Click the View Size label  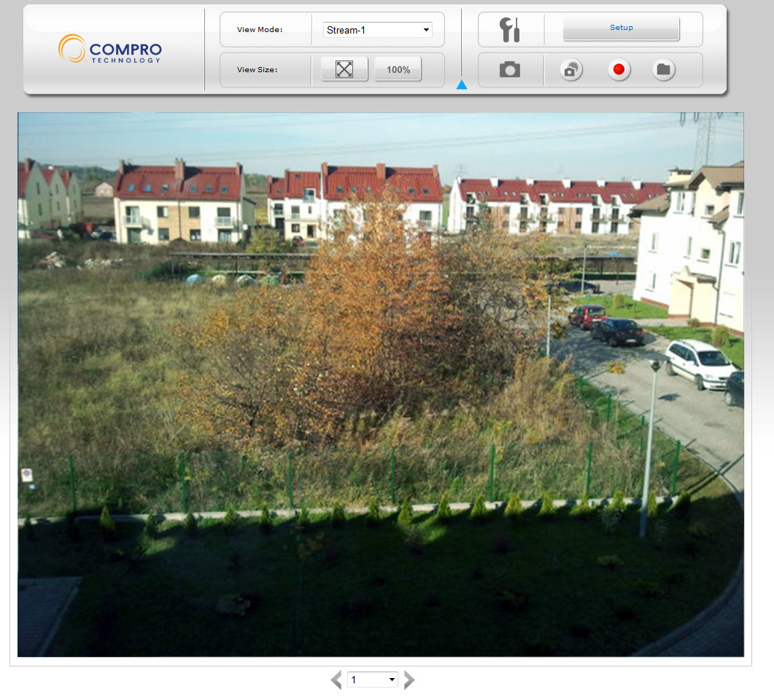[258, 69]
